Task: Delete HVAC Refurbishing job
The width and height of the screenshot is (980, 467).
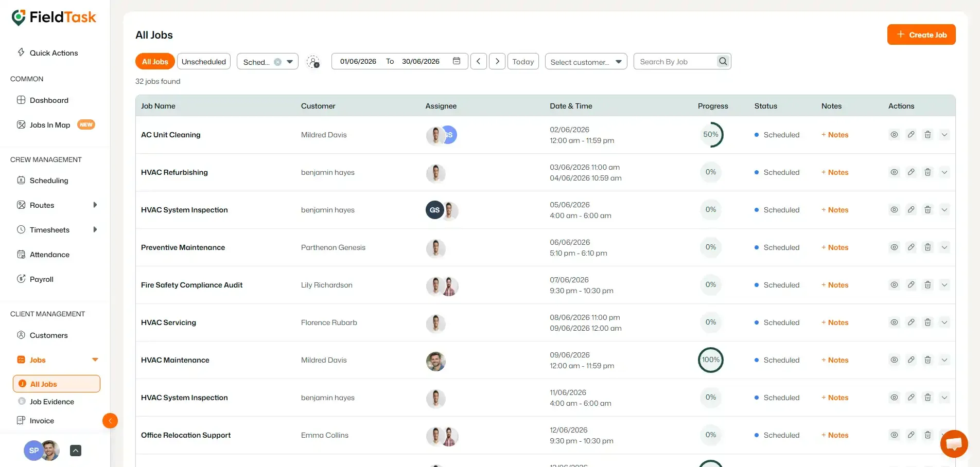Action: (x=927, y=172)
